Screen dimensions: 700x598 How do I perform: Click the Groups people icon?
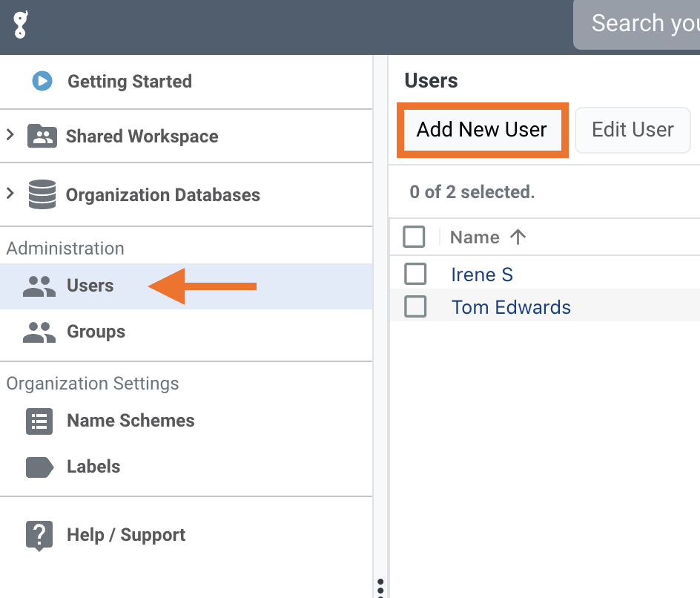[x=39, y=332]
